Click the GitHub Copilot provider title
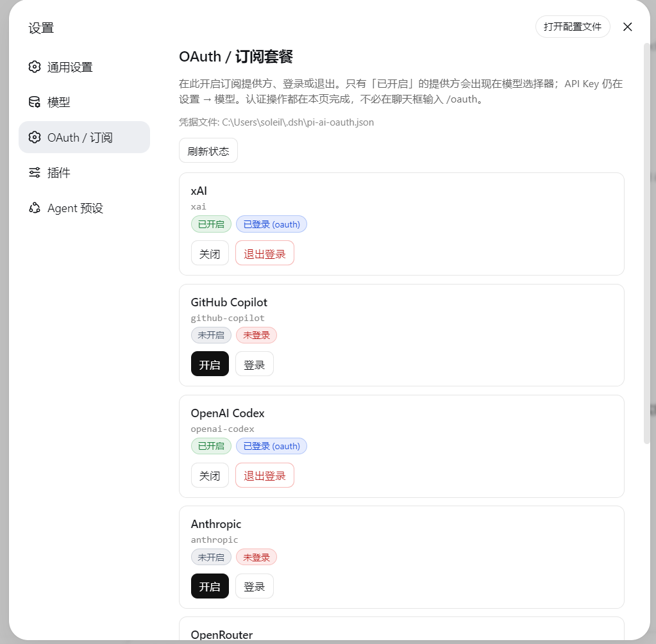 point(229,302)
